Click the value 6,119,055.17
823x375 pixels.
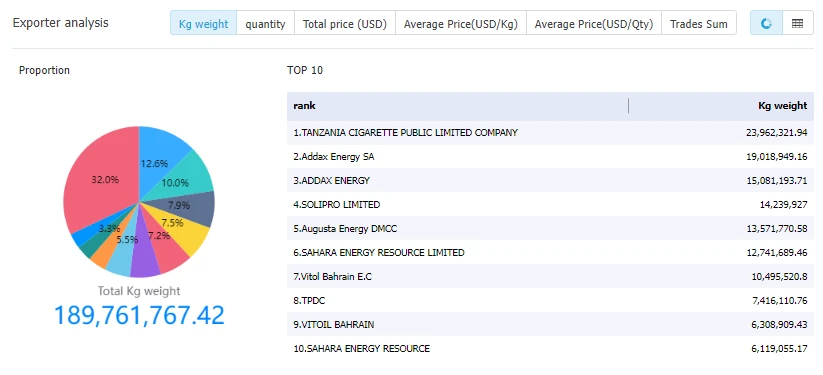coord(779,349)
